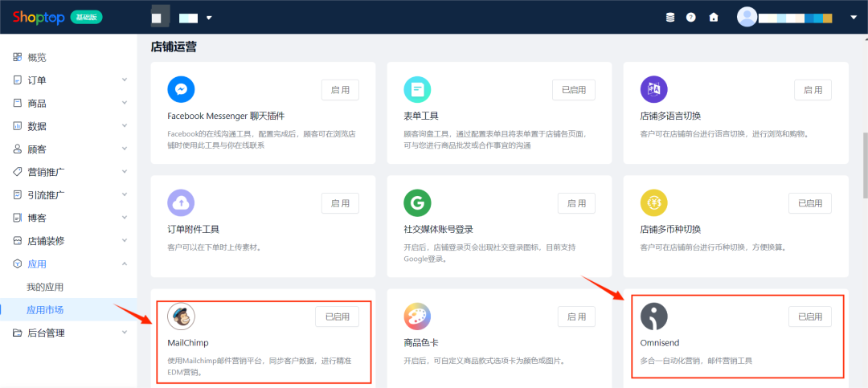Open the database stack icon in header
This screenshot has width=868, height=388.
[670, 17]
